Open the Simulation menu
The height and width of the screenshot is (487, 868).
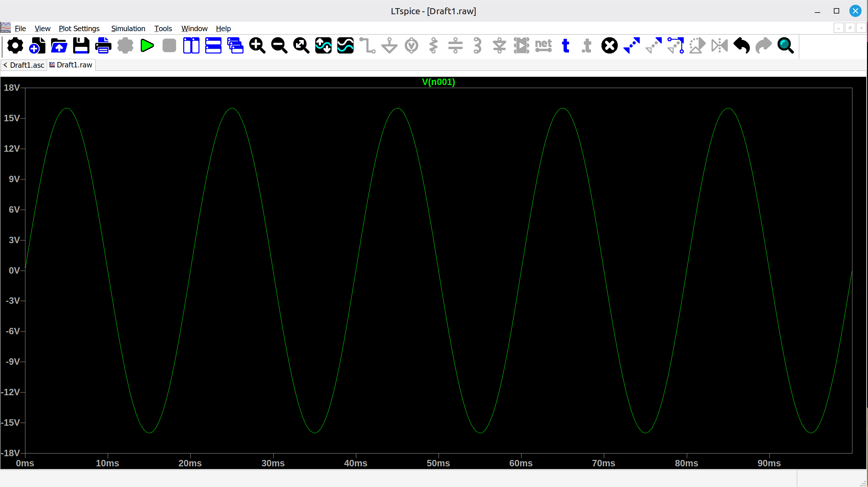128,28
